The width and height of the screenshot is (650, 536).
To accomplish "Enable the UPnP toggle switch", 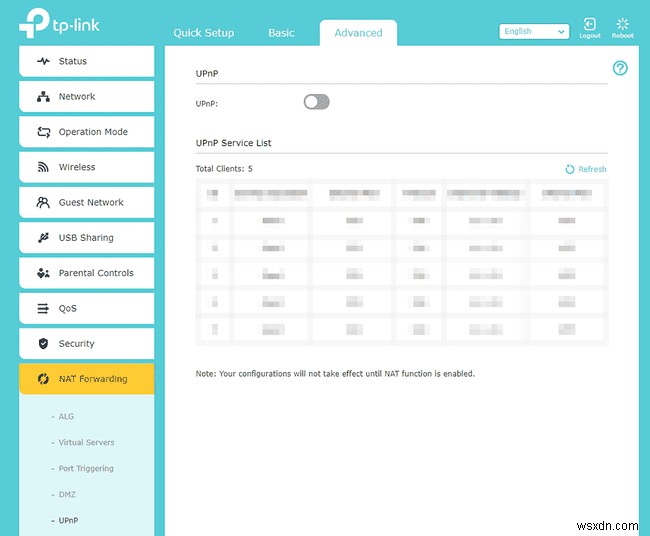I will pyautogui.click(x=316, y=102).
